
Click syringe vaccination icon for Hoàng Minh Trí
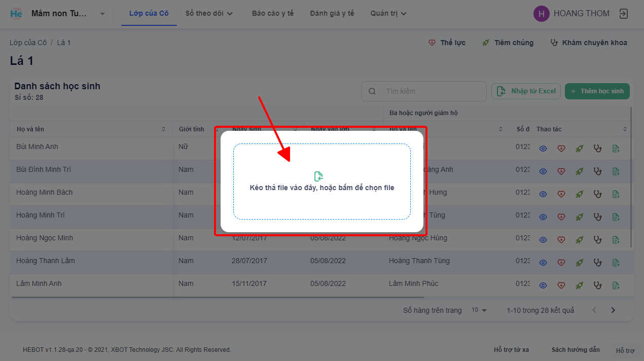pos(579,217)
